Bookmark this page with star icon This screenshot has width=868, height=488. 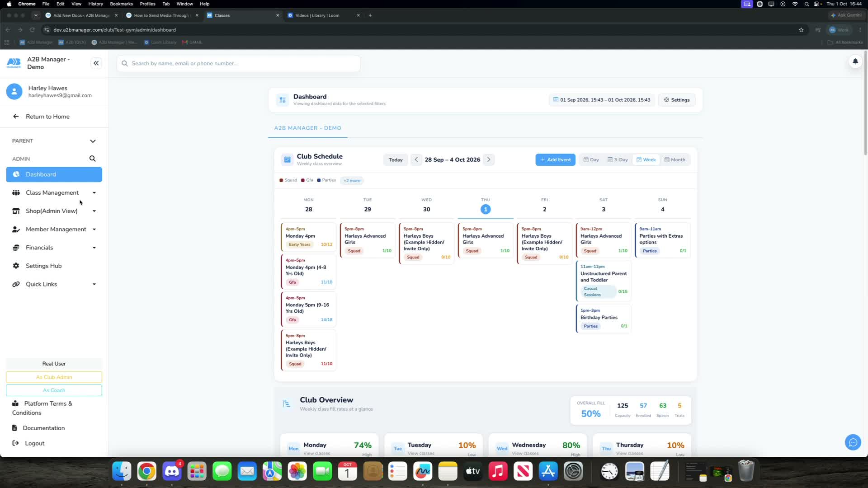click(x=801, y=30)
